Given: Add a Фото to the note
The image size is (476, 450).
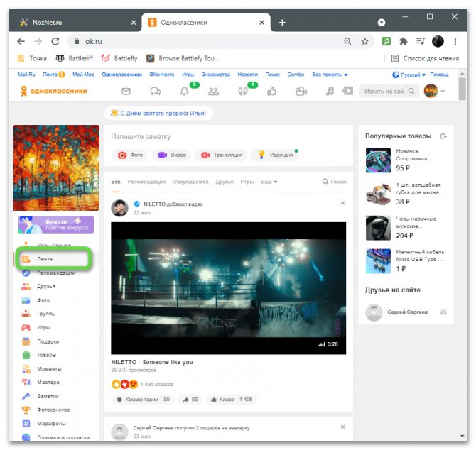Looking at the screenshot, I should [130, 155].
